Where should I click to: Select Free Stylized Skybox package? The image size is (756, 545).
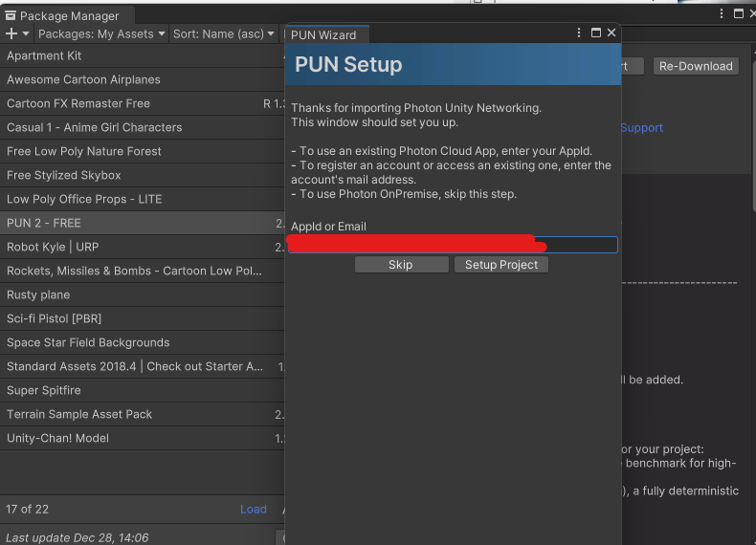click(x=143, y=175)
